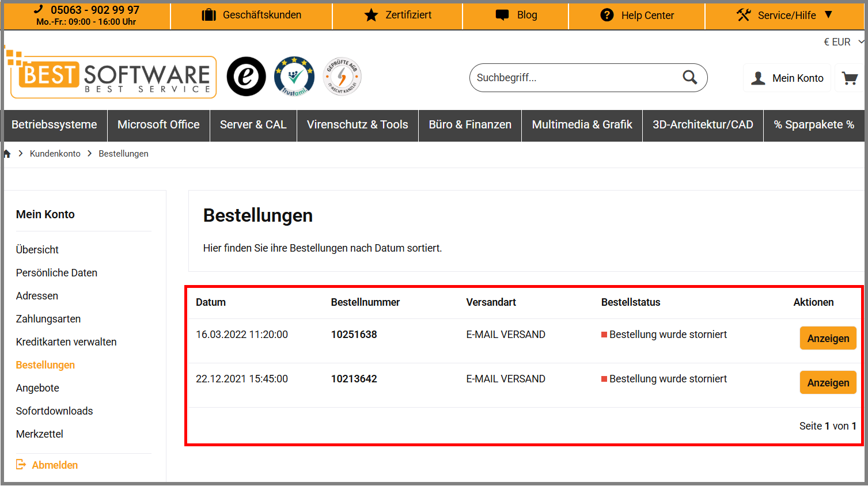Image resolution: width=868 pixels, height=486 pixels.
Task: Click E-MAIL VERSAND of order 10213642
Action: pyautogui.click(x=506, y=379)
